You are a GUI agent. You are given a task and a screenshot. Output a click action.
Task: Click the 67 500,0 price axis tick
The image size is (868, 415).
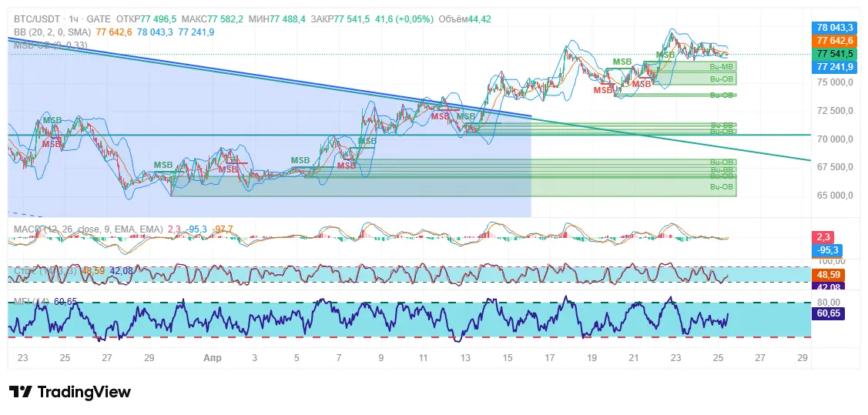click(x=835, y=166)
